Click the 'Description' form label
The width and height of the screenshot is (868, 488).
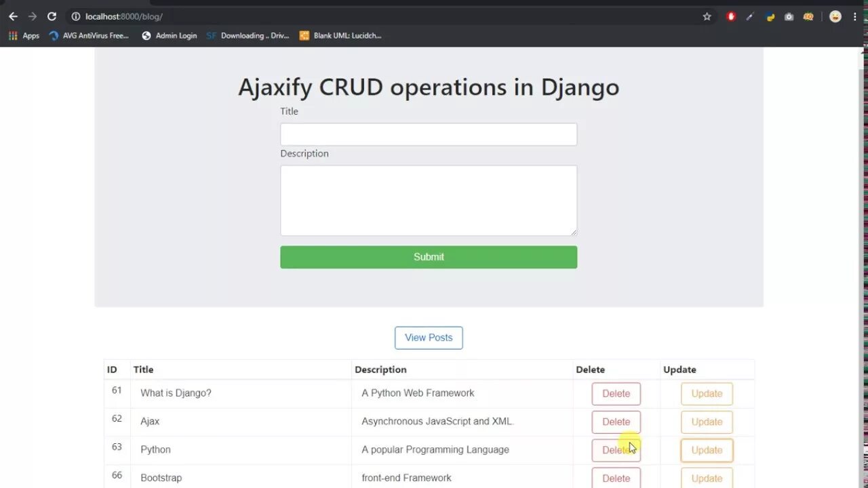coord(304,154)
